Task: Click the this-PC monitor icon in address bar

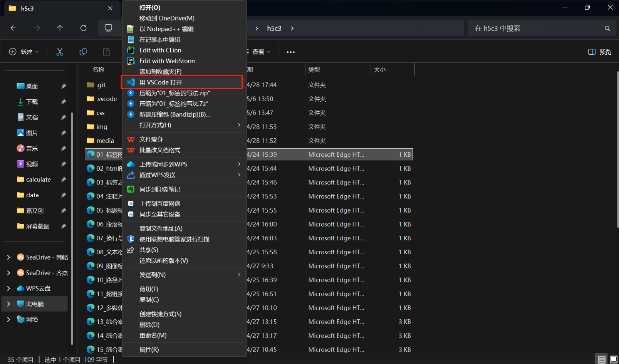Action: pos(109,28)
